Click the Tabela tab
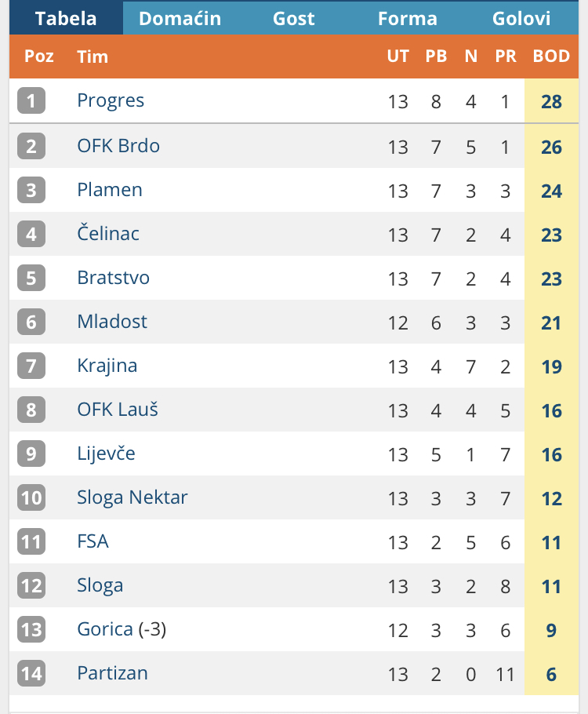 (x=66, y=18)
